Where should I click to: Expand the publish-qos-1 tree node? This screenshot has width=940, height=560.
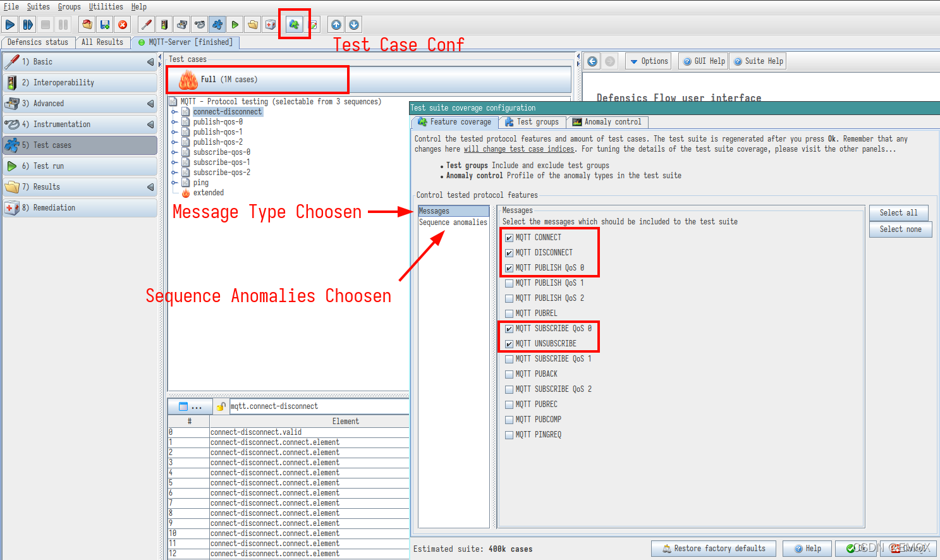(174, 132)
